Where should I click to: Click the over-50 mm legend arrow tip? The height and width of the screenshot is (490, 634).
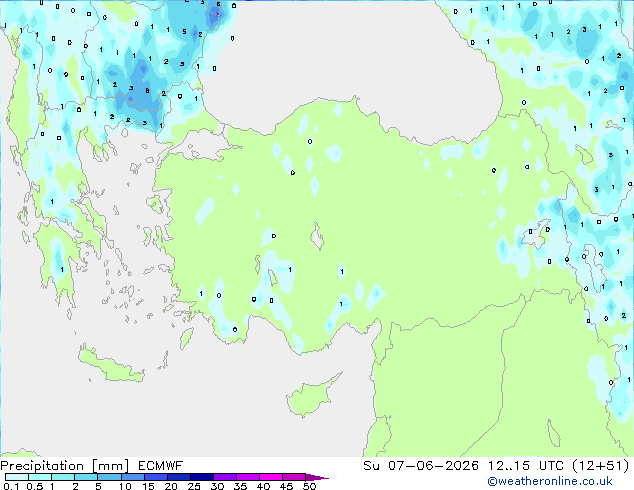point(317,477)
